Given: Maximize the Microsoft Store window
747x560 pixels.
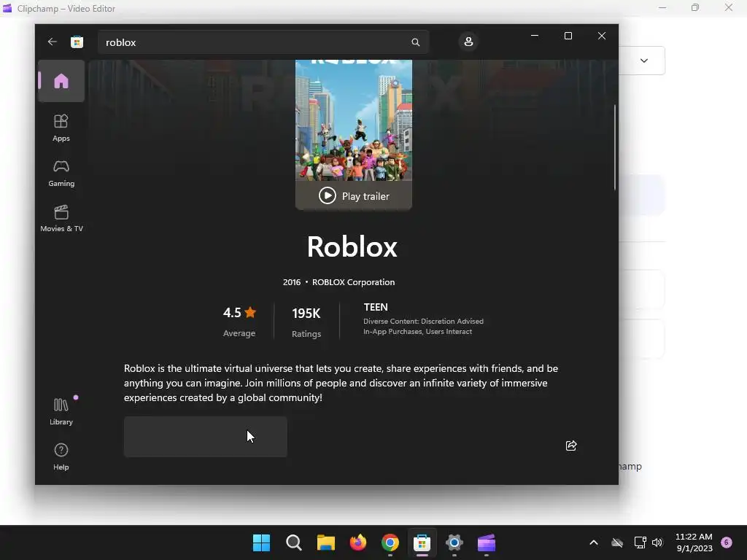Looking at the screenshot, I should (x=568, y=36).
